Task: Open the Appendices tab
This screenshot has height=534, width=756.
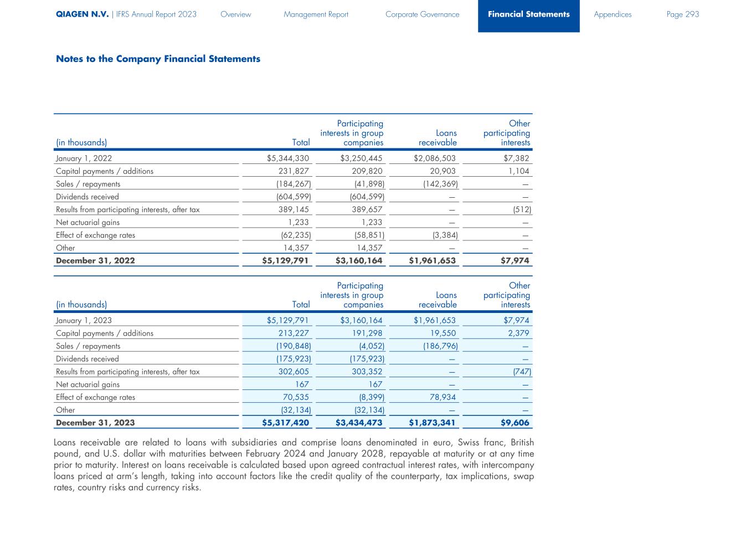Action: tap(612, 14)
